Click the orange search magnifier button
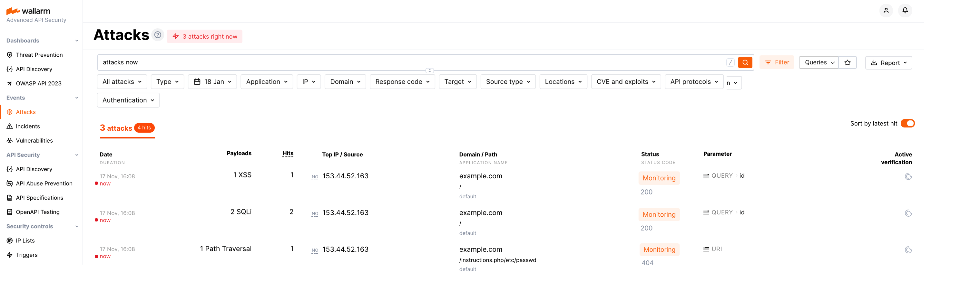The height and width of the screenshot is (282, 980). (745, 62)
